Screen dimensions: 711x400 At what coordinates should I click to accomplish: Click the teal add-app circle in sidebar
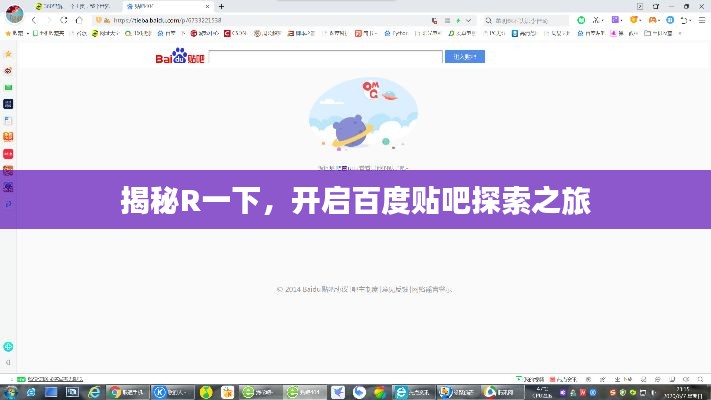[8, 347]
